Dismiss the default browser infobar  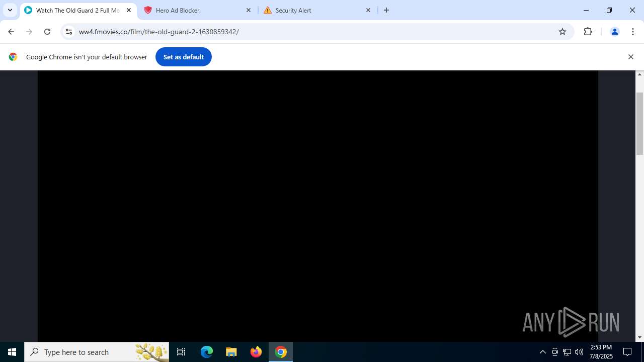coord(630,57)
